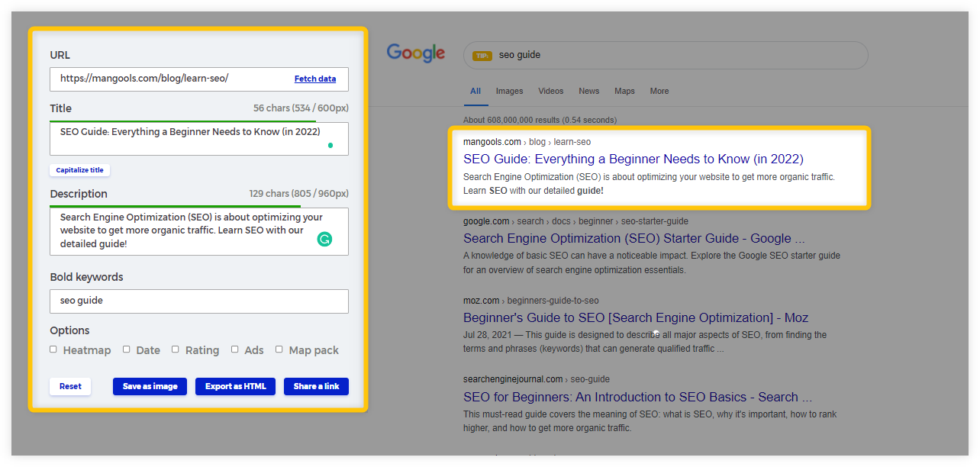The image size is (980, 467).
Task: Enable the Heatmap option
Action: click(53, 349)
